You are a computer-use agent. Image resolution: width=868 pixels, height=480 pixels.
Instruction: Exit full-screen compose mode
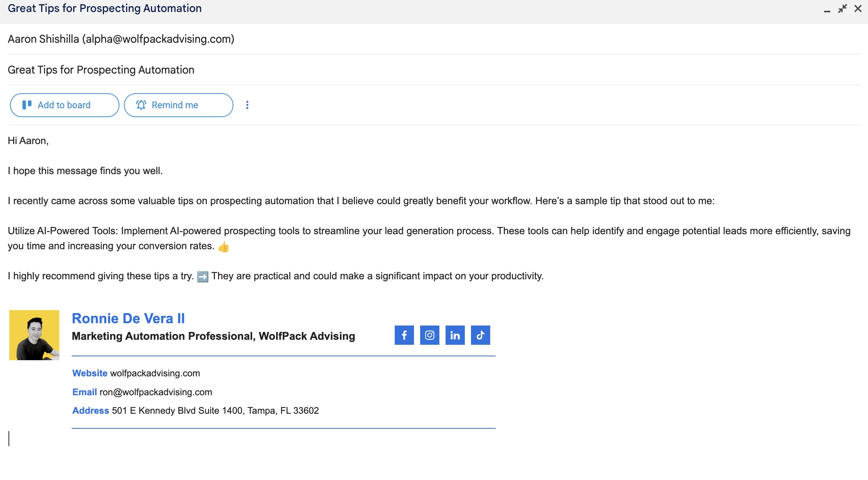point(842,8)
